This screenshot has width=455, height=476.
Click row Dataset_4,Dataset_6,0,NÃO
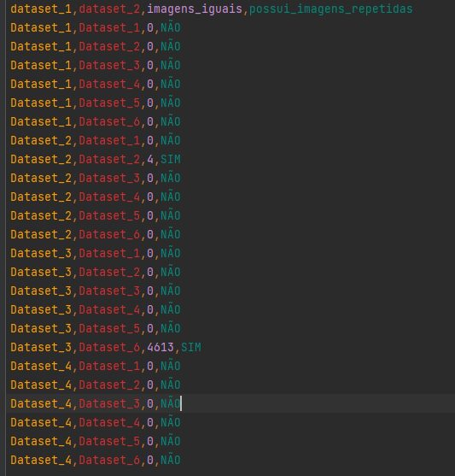coord(96,461)
